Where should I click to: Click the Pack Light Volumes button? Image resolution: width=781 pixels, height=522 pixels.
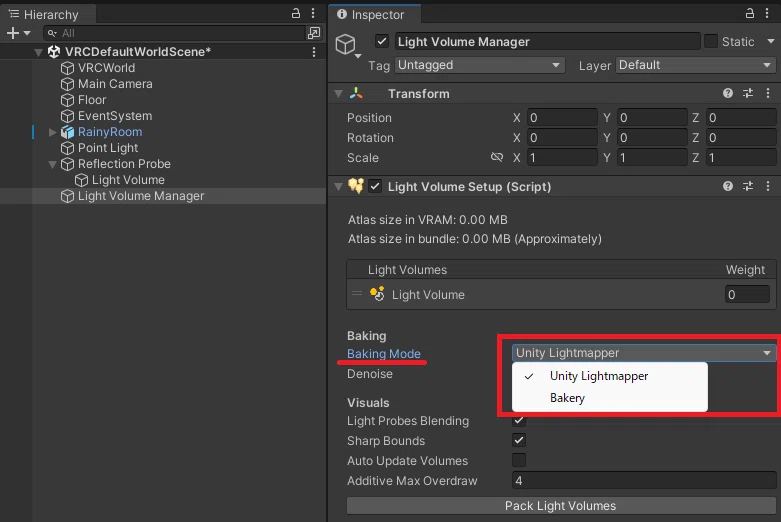point(561,506)
